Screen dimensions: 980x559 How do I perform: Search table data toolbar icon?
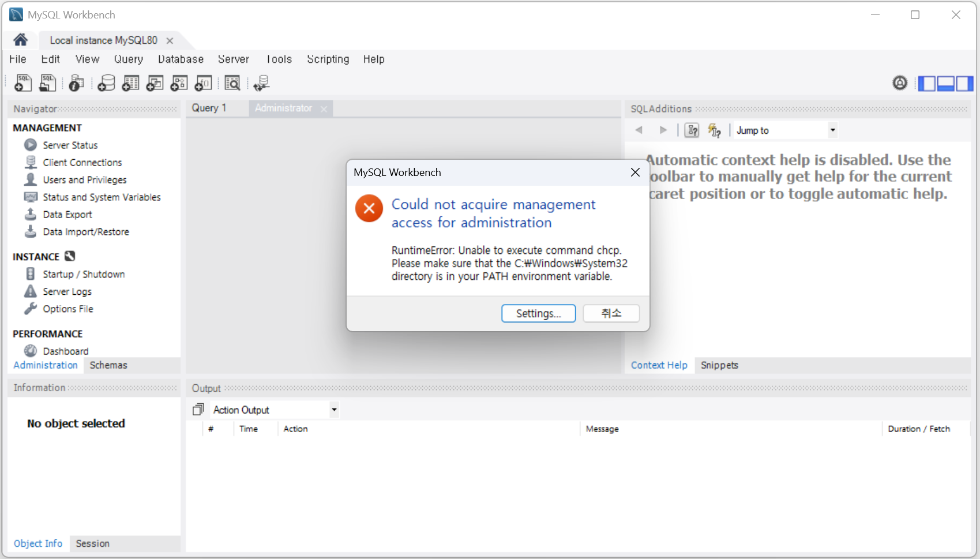click(x=232, y=83)
